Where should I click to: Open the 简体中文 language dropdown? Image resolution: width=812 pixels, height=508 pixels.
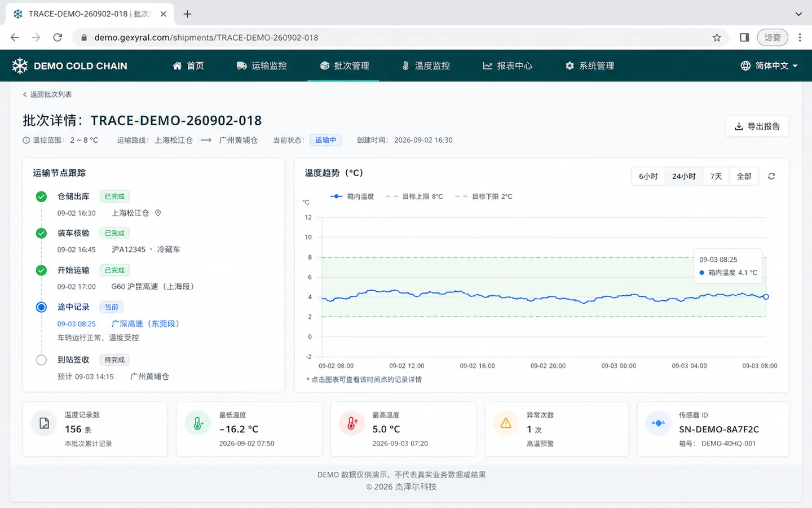[769, 65]
